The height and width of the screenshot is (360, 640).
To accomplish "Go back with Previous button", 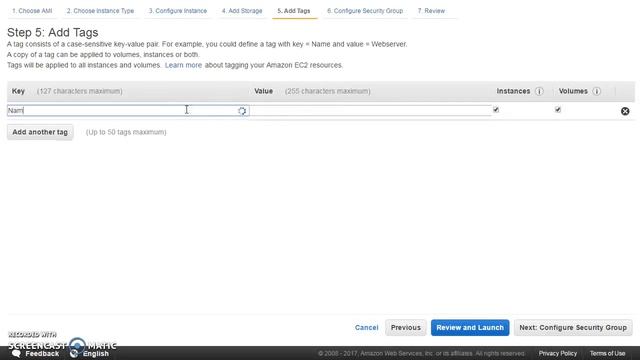I will click(406, 327).
